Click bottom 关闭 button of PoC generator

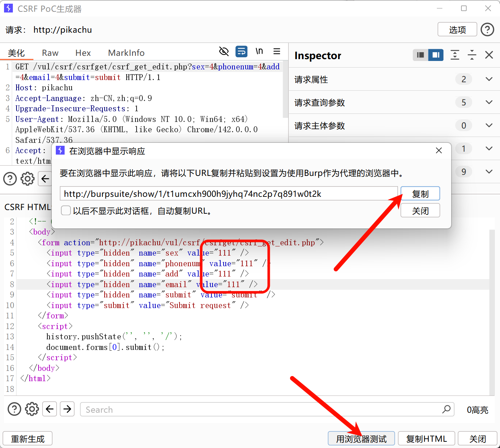coord(478,438)
